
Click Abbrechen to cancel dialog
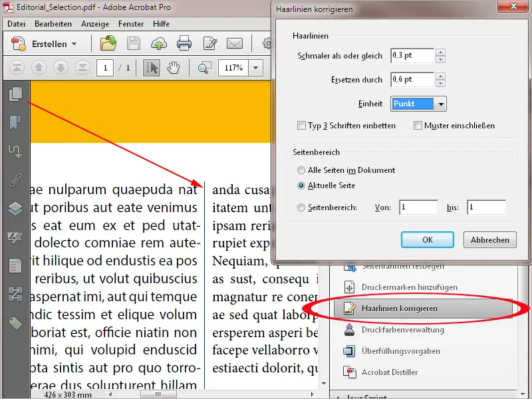pos(490,240)
